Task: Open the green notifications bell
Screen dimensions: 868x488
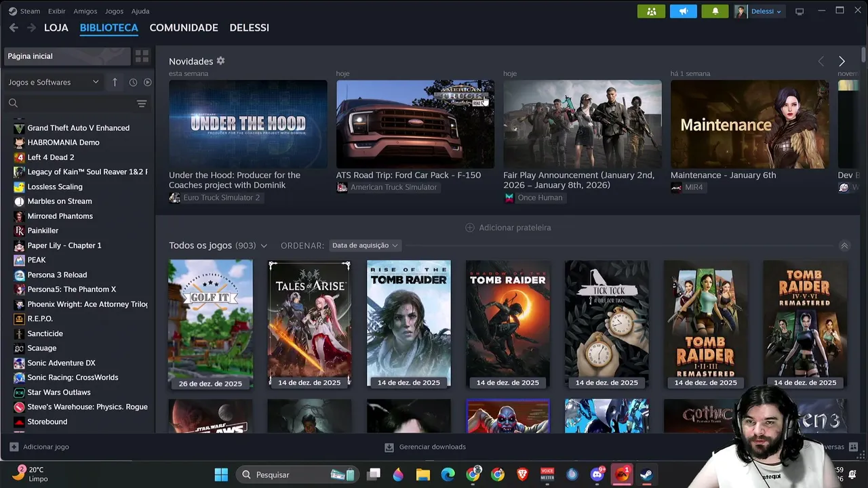Action: [715, 12]
